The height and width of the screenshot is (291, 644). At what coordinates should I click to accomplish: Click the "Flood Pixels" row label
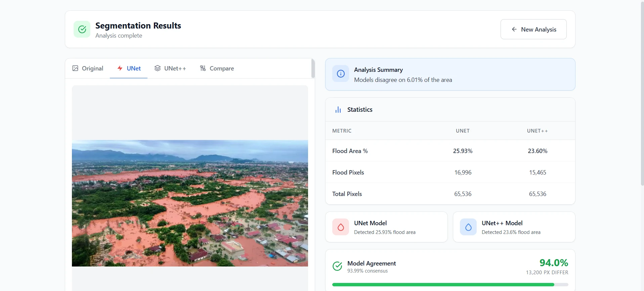tap(348, 173)
